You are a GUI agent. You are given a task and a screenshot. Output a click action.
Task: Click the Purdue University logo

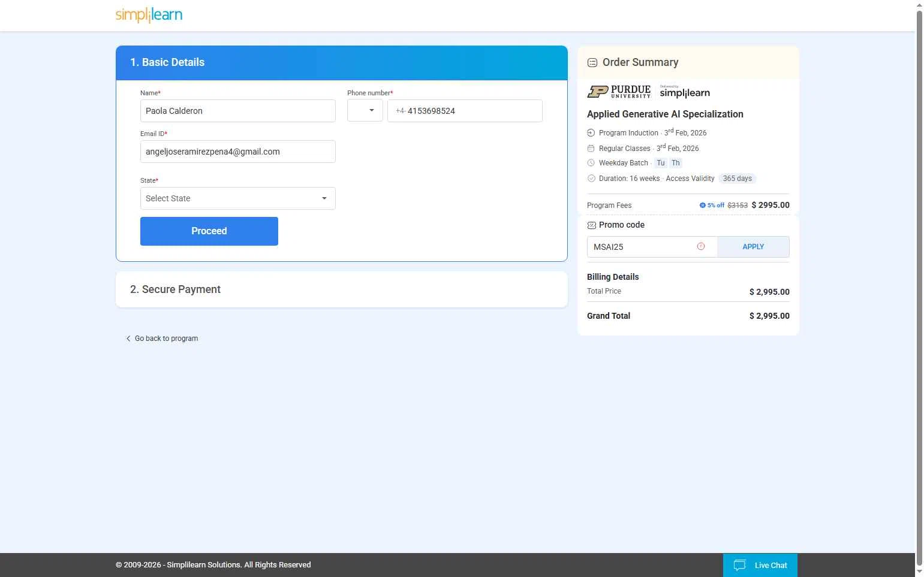click(619, 92)
